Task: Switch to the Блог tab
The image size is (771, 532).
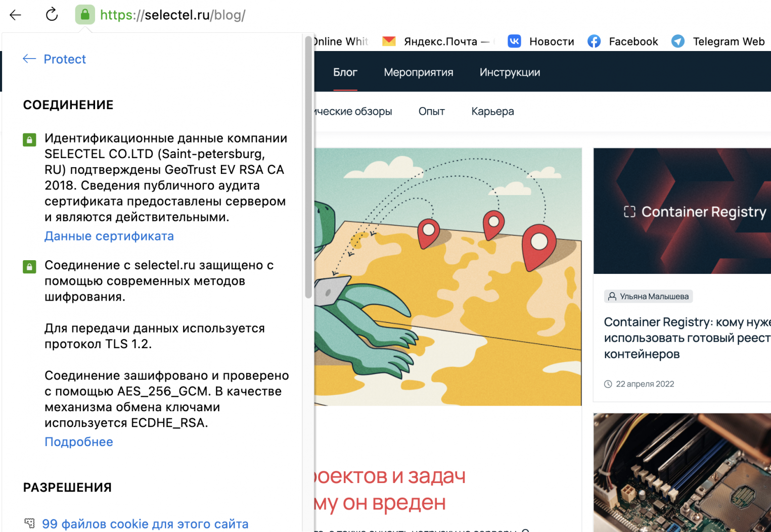Action: (345, 72)
